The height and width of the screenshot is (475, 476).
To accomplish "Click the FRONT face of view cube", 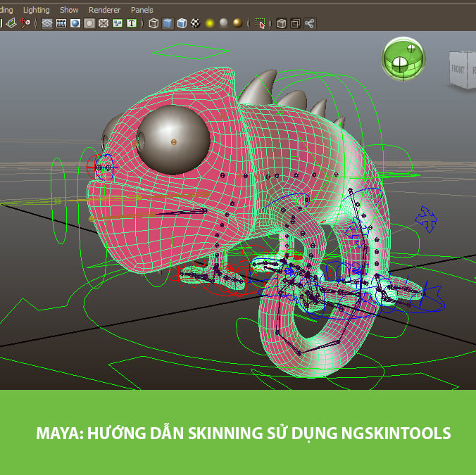I will [458, 70].
